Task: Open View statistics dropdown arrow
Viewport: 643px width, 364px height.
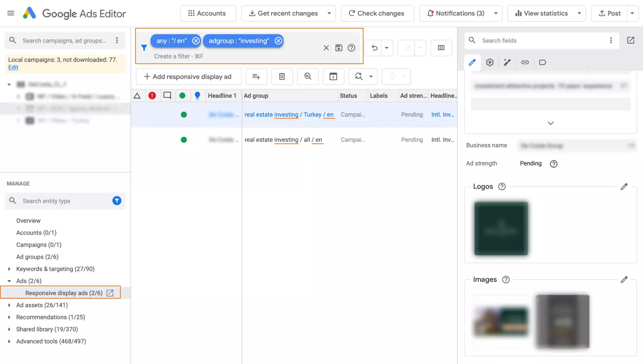Action: coord(580,13)
